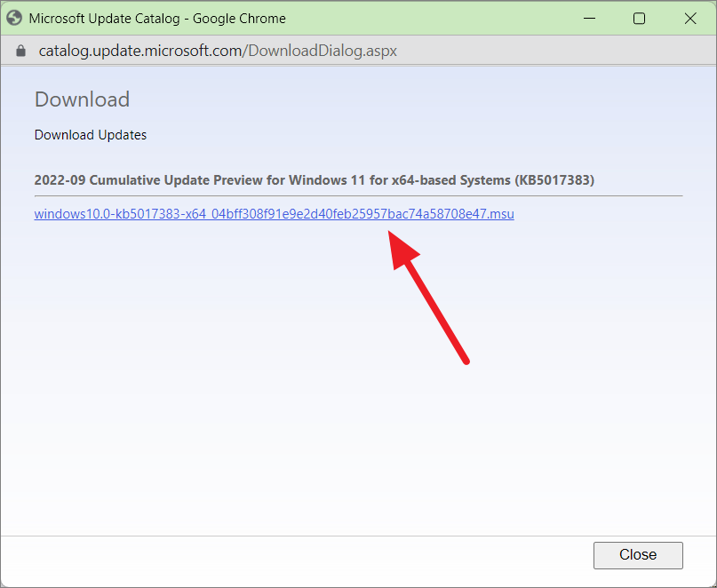Click the minimize icon on the Chrome popup
The height and width of the screenshot is (588, 717).
pos(589,18)
